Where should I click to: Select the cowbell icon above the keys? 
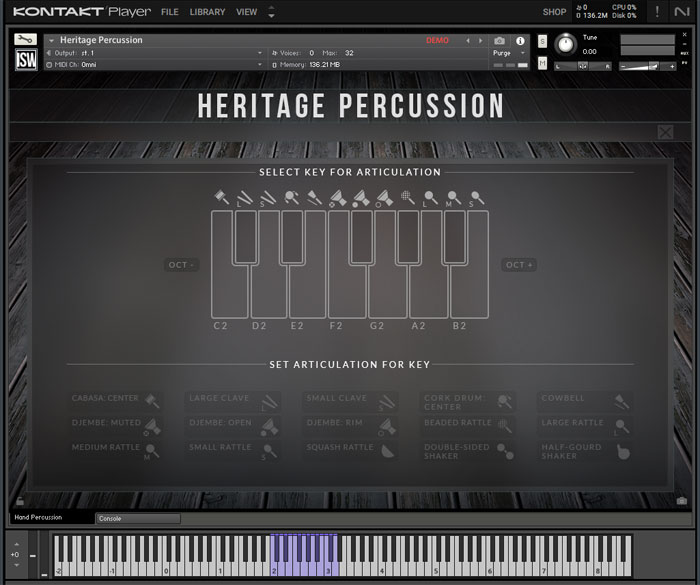314,197
